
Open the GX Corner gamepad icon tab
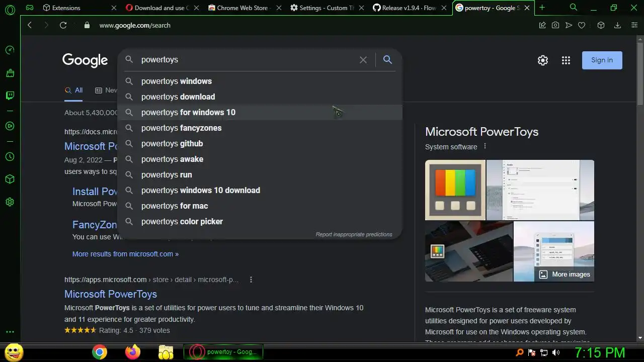[x=30, y=8]
